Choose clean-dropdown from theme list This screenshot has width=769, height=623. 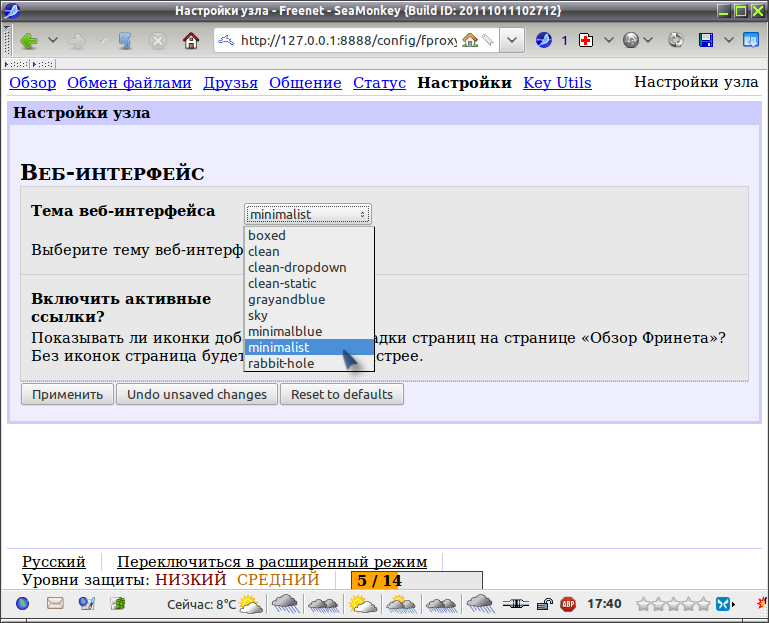(309, 267)
